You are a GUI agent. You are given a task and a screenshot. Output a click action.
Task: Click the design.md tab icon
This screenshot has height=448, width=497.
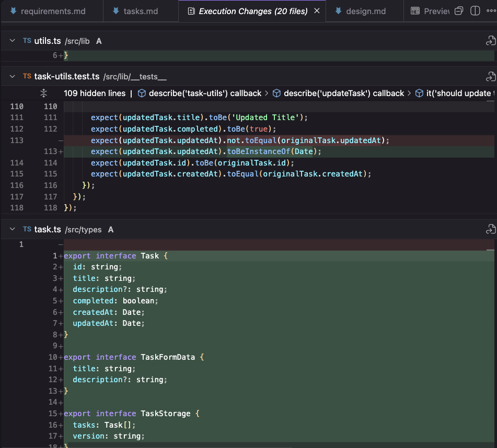pos(339,11)
